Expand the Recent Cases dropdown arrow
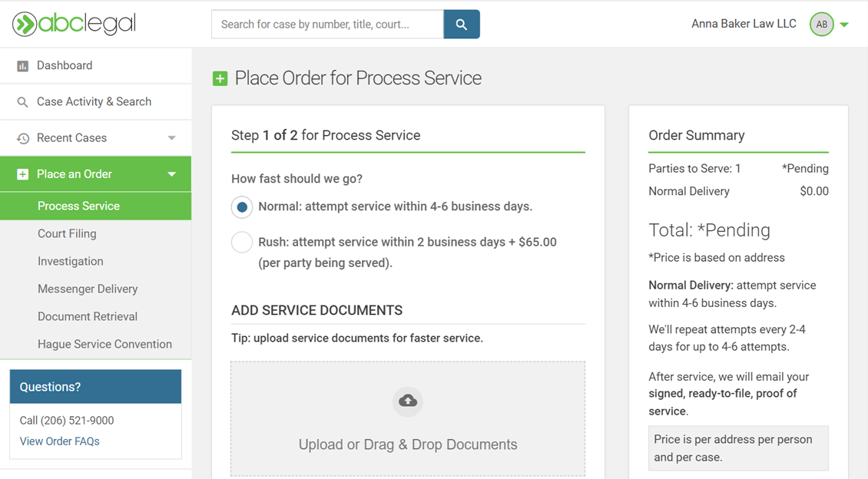This screenshot has height=479, width=868. pyautogui.click(x=171, y=138)
